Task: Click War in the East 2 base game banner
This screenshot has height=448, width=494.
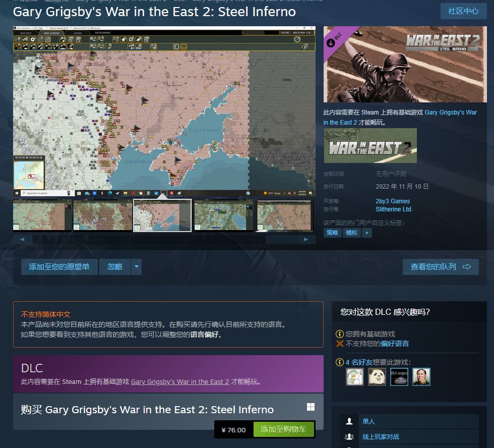Action: tap(370, 145)
